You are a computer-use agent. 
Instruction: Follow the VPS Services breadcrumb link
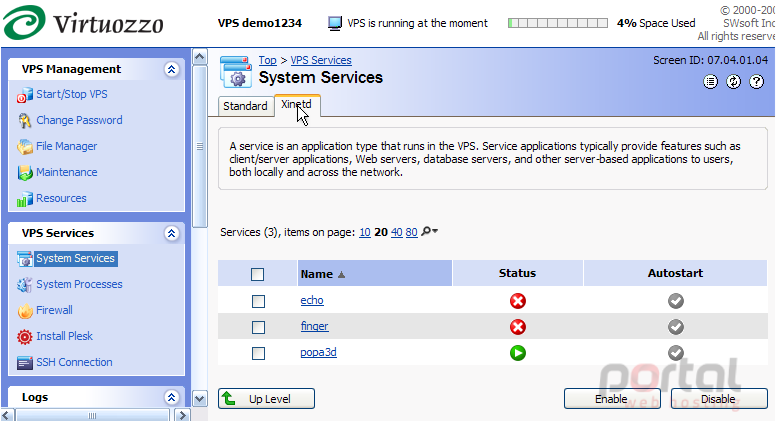point(321,60)
